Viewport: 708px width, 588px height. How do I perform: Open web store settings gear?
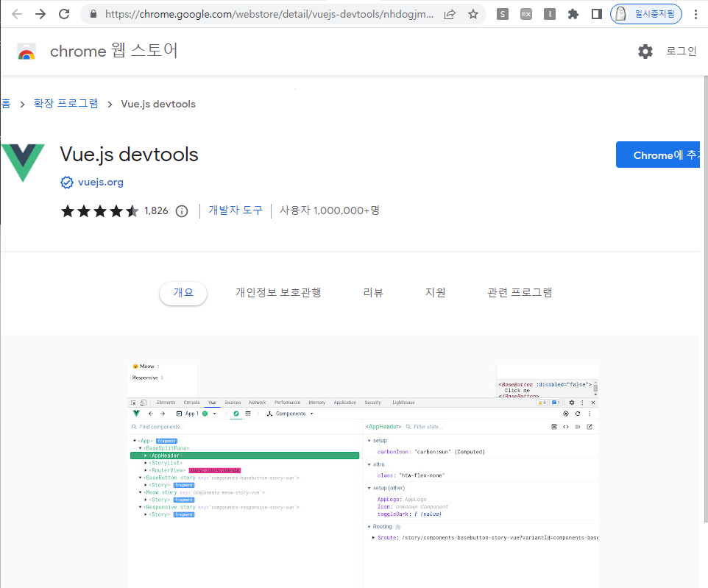[x=645, y=52]
